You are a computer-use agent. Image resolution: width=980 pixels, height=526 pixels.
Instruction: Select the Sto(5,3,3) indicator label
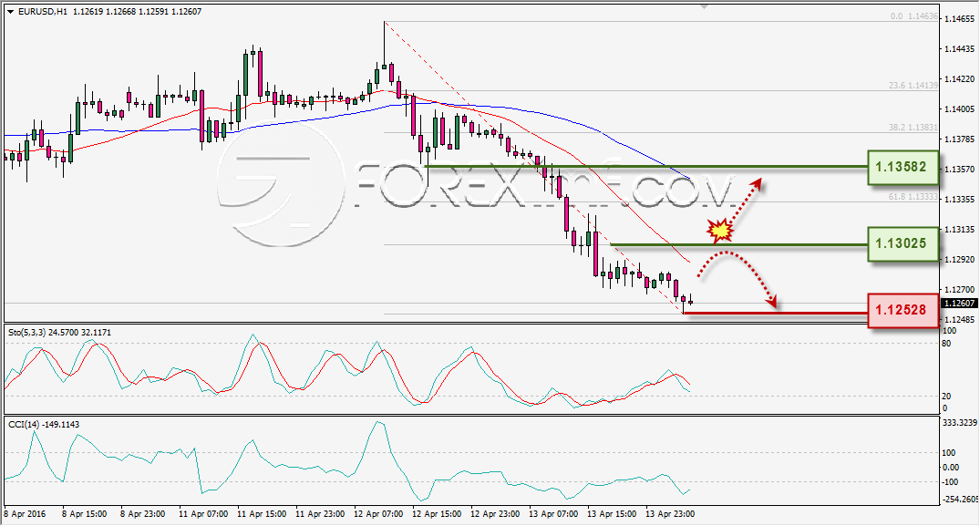[x=59, y=333]
